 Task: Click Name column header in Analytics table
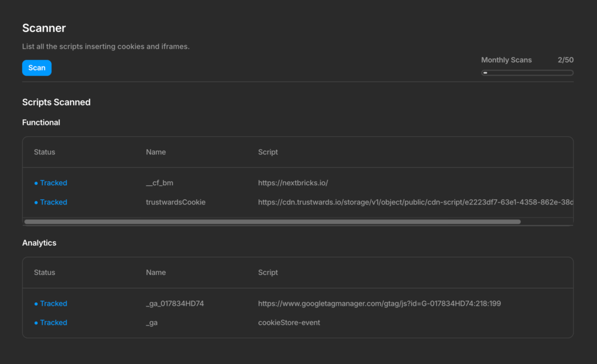[x=156, y=273]
